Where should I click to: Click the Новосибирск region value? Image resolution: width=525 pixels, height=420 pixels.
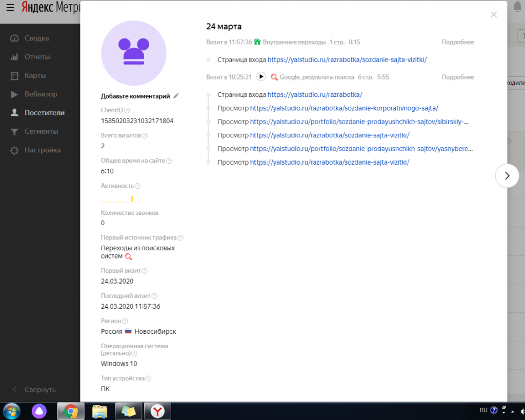155,332
